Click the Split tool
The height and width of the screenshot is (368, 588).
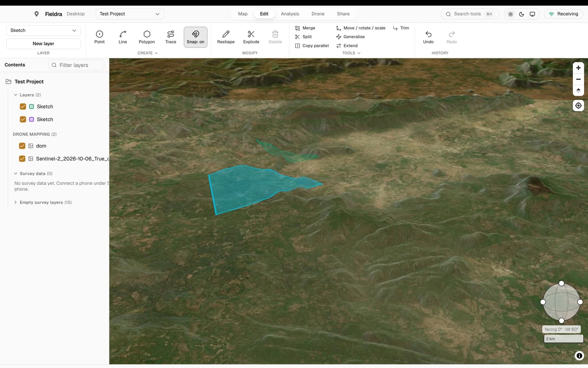pos(303,37)
